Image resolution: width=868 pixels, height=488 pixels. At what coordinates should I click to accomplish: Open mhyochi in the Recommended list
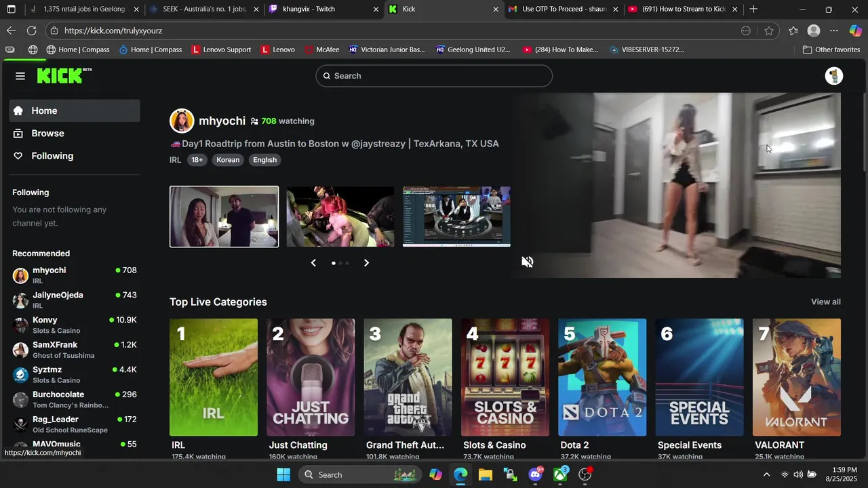(75, 275)
